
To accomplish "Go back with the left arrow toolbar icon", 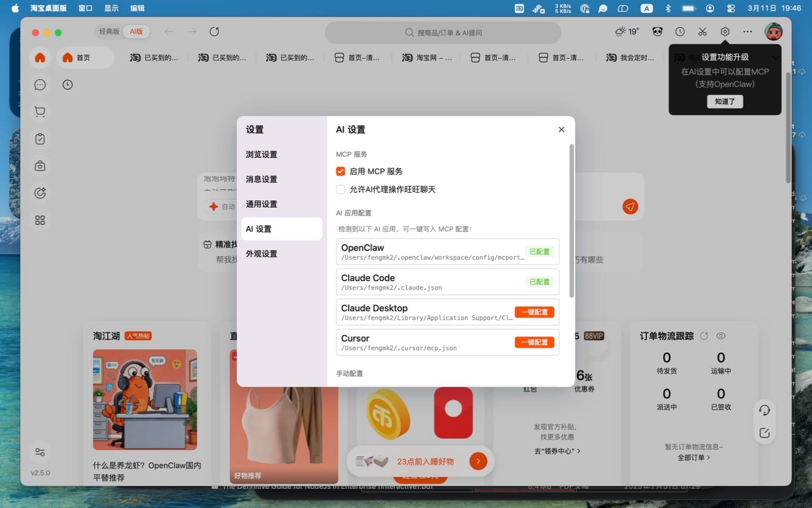I will tap(169, 32).
